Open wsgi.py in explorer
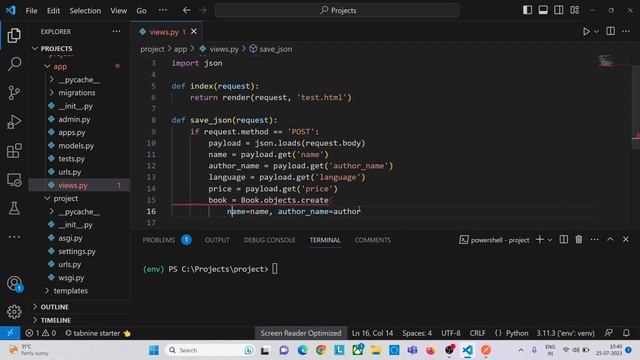 click(80, 278)
